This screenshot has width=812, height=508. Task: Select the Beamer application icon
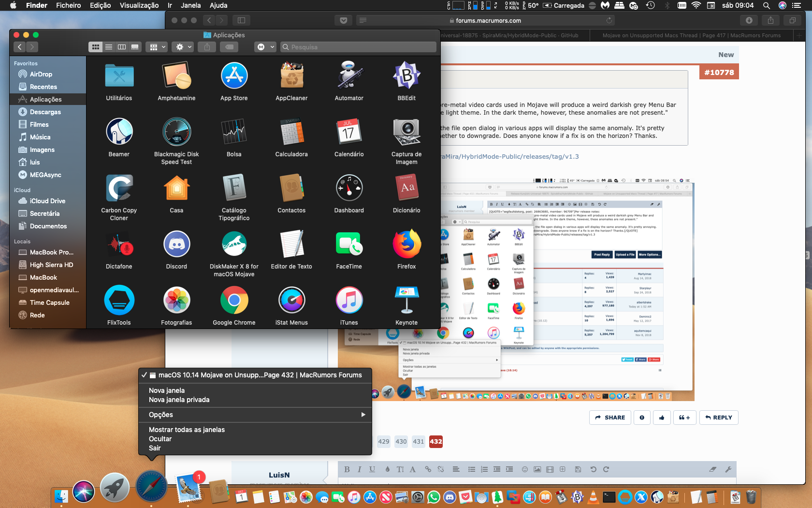pos(119,132)
